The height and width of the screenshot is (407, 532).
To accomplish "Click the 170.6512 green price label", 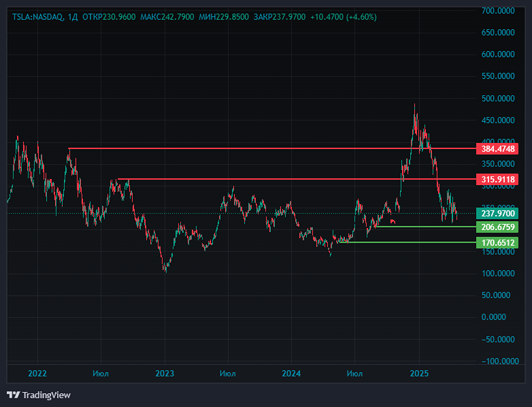I will click(497, 243).
